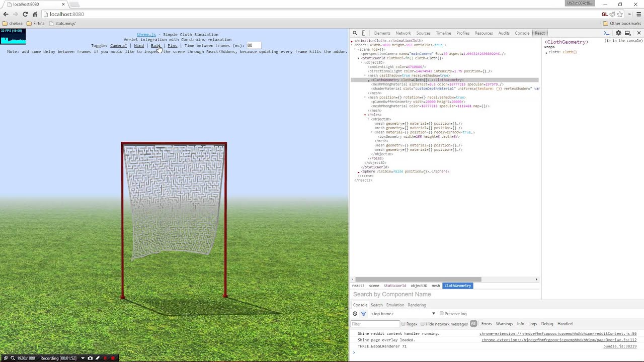644x362 pixels.
Task: Click the FPS stats graph widget
Action: coord(13,37)
